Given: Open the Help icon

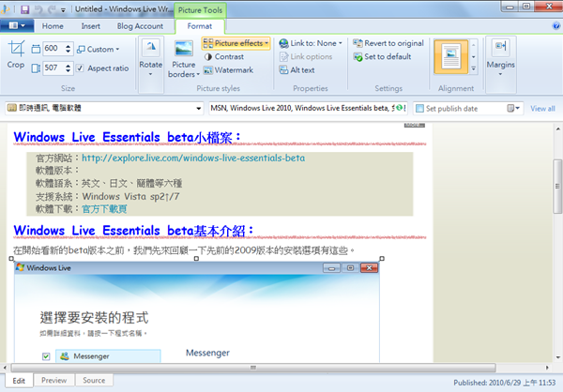Looking at the screenshot, I should pos(556,26).
